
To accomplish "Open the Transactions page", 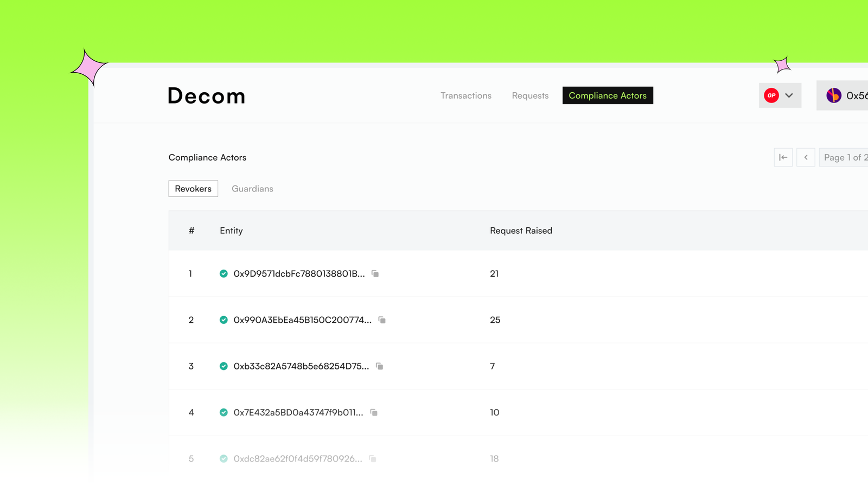I will (466, 95).
